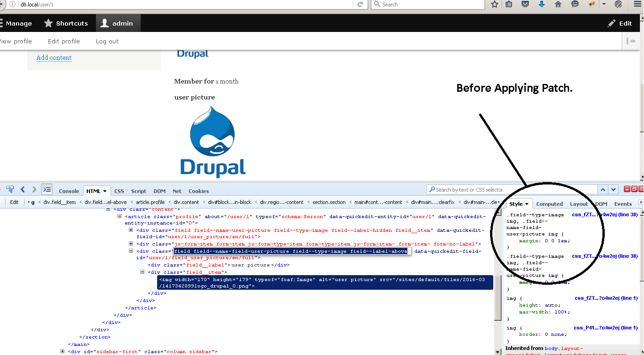Select the div.content breadcrumb

point(186,202)
